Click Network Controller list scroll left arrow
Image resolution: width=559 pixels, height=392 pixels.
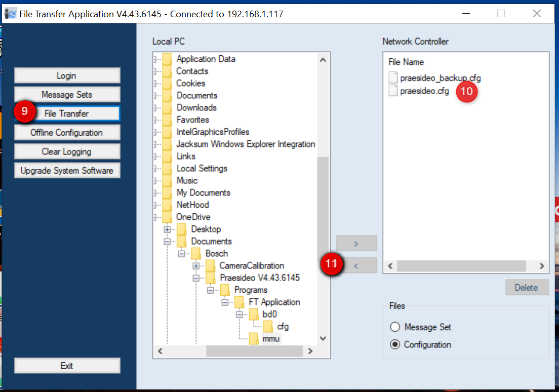coord(390,266)
